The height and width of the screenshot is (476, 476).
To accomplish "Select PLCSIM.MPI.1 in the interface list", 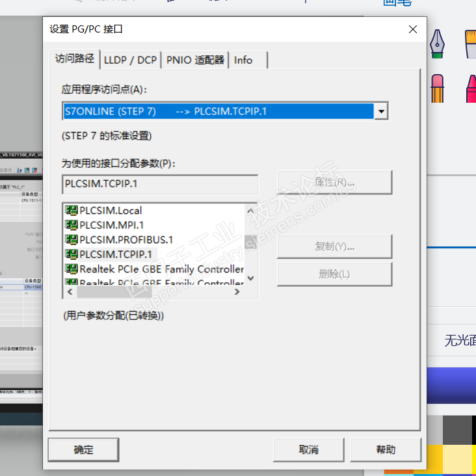I will 111,225.
